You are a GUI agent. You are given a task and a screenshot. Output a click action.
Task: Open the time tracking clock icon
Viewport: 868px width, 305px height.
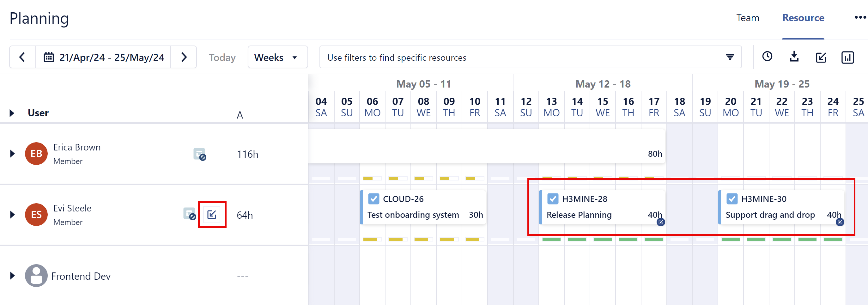767,57
